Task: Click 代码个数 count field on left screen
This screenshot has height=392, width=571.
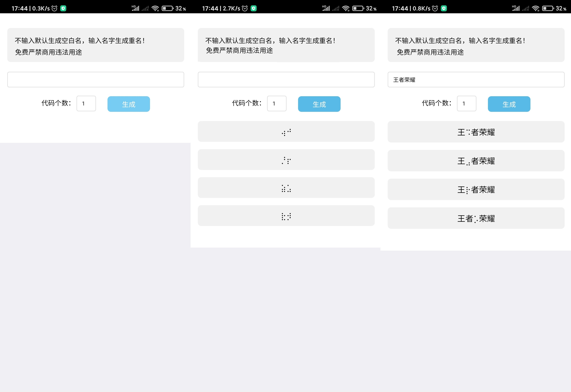Action: point(86,103)
